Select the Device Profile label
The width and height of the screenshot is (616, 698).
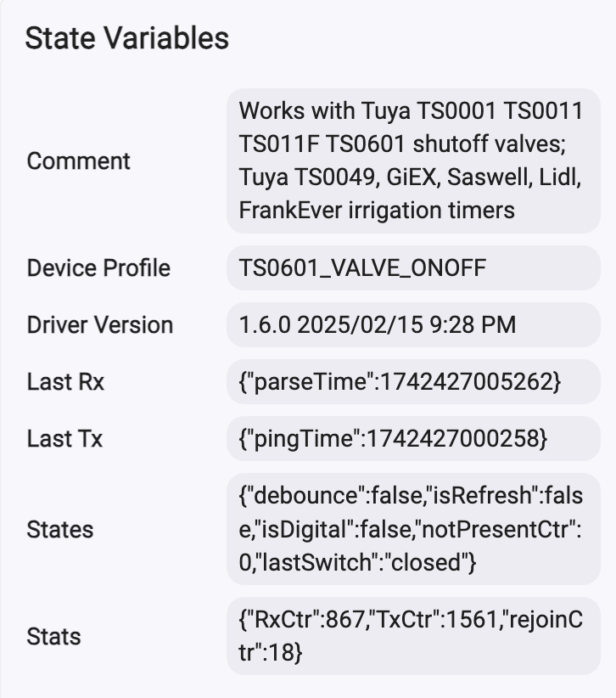pyautogui.click(x=98, y=268)
